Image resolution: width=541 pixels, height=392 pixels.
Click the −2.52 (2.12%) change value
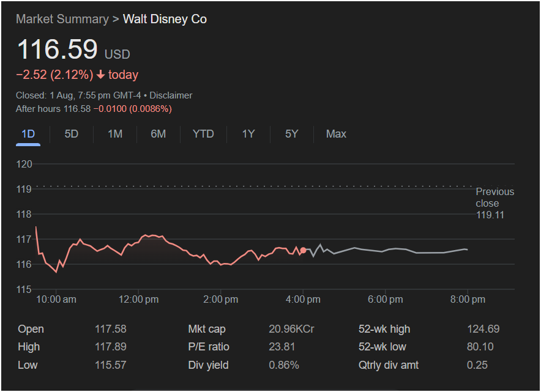pyautogui.click(x=54, y=75)
